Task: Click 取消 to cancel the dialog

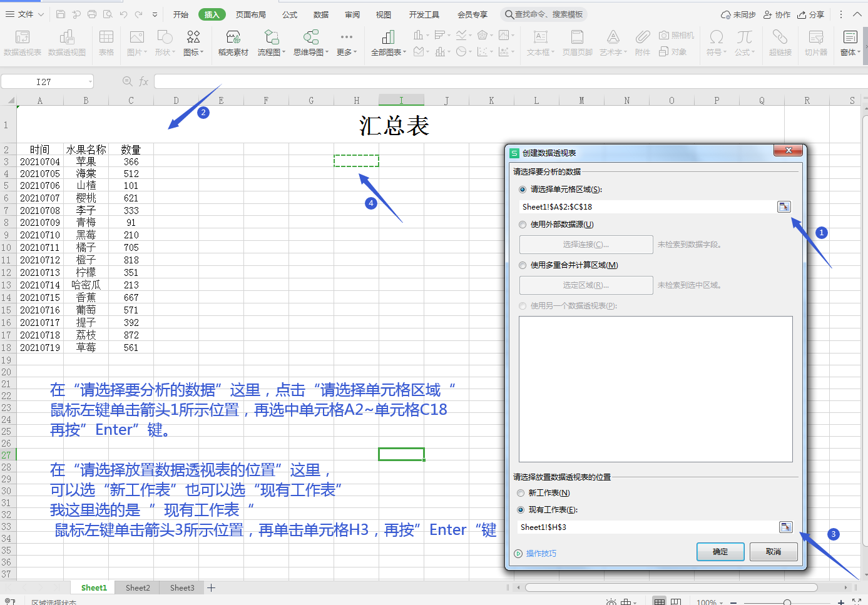Action: pyautogui.click(x=774, y=552)
